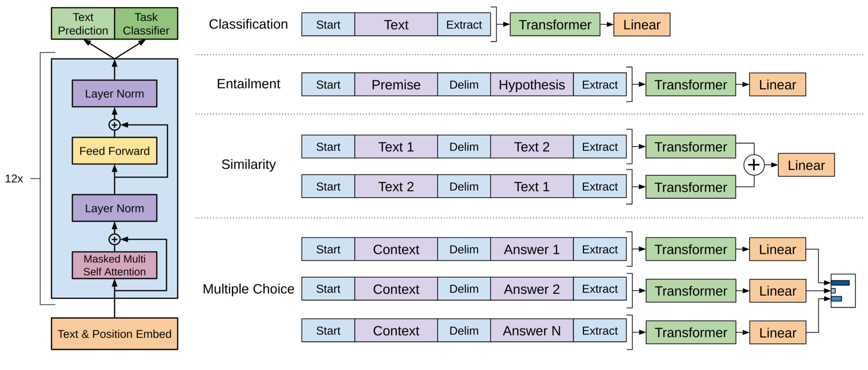Viewport: 868px width, 370px height.
Task: Click the Extract segment in Classification row
Action: coord(463,25)
